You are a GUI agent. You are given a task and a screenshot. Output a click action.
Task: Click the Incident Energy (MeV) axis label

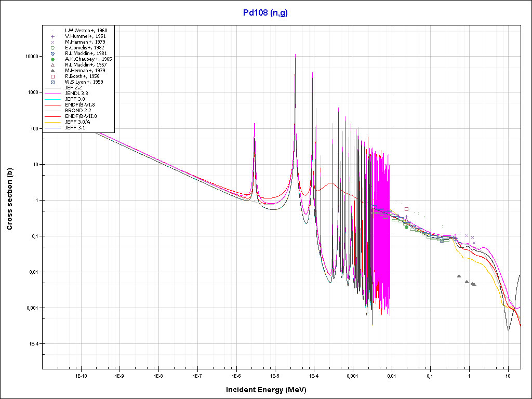click(x=270, y=389)
